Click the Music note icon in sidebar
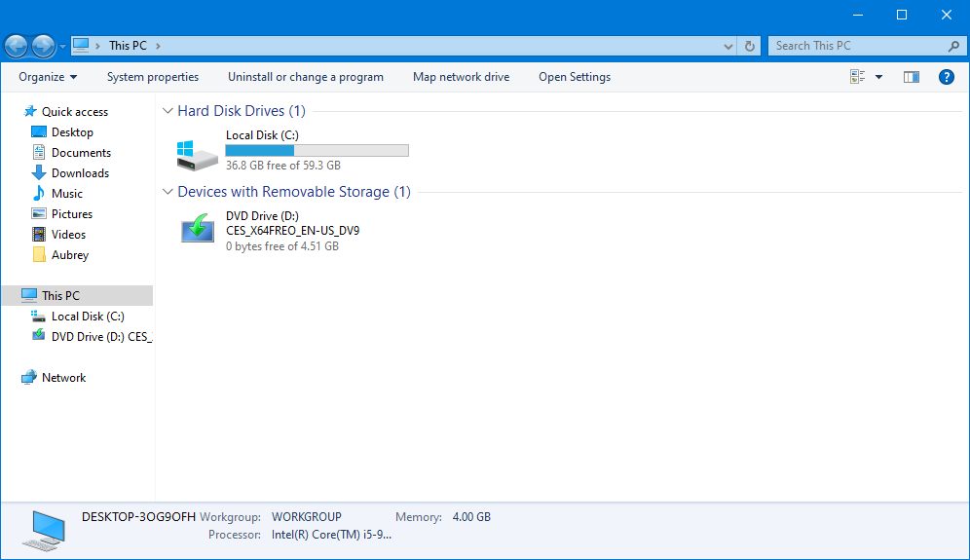This screenshot has height=560, width=970. [x=38, y=193]
